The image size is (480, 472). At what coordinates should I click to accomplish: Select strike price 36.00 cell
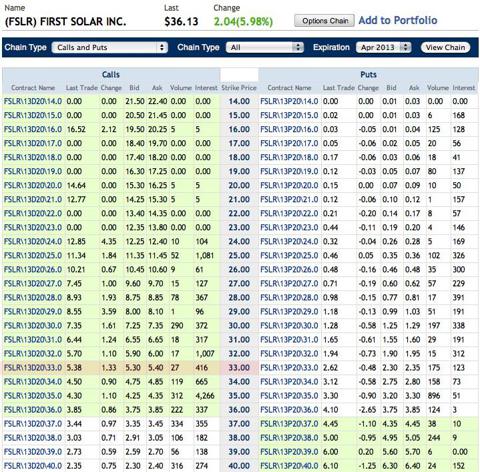(x=239, y=410)
